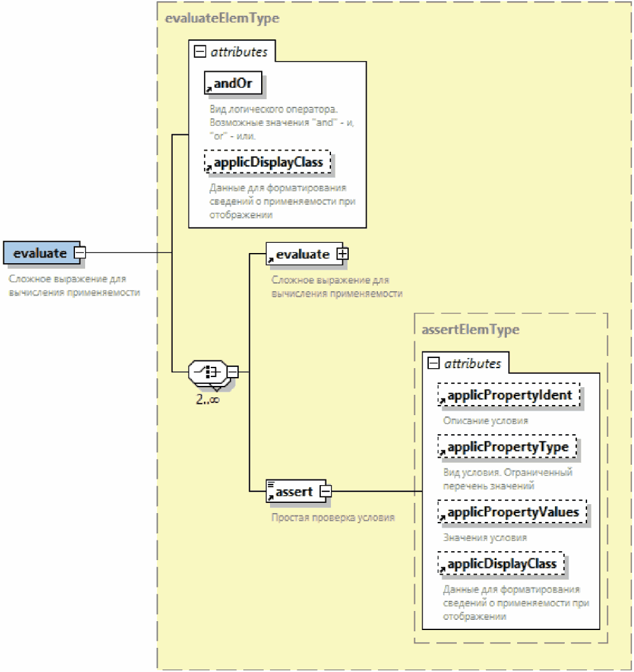Click the 2..∞ cardinality label
Viewport: 634px width, 672px height.
pyautogui.click(x=208, y=401)
